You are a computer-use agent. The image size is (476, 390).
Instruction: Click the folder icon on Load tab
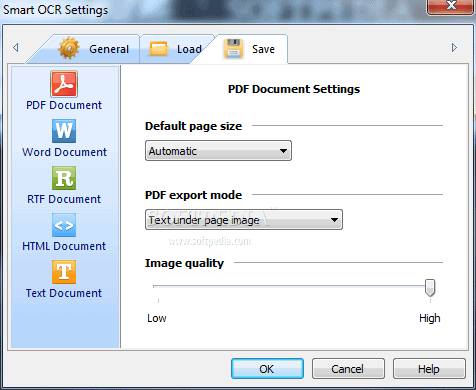coord(159,49)
